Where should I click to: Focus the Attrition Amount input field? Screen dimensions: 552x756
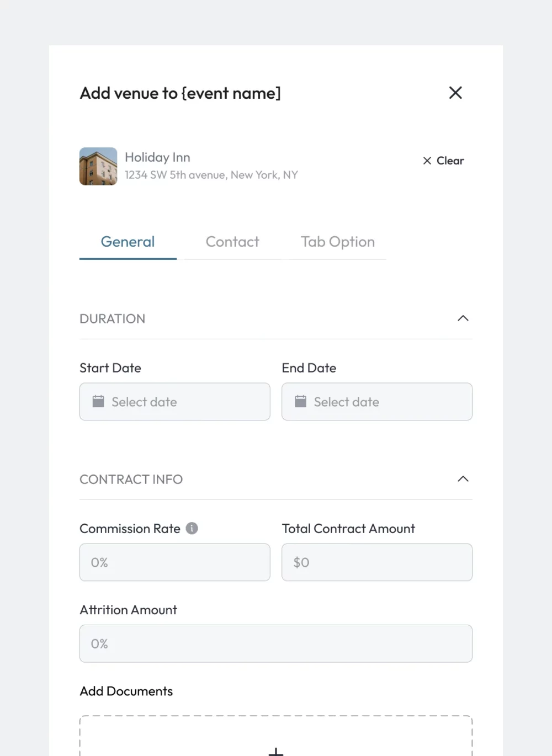[x=276, y=643]
